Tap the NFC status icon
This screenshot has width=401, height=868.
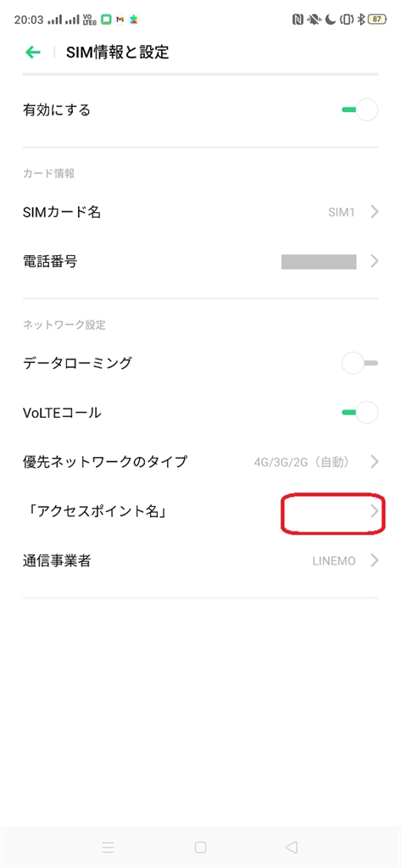[298, 20]
